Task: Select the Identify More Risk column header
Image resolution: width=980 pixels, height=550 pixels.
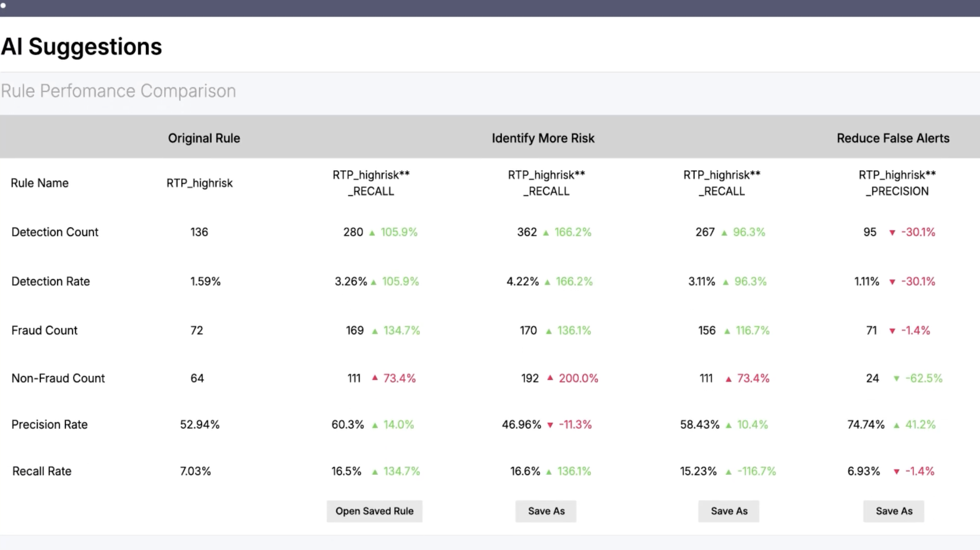Action: (543, 138)
